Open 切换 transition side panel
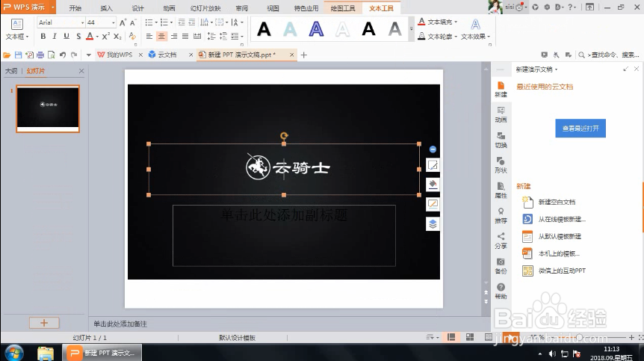The width and height of the screenshot is (644, 361). (501, 140)
